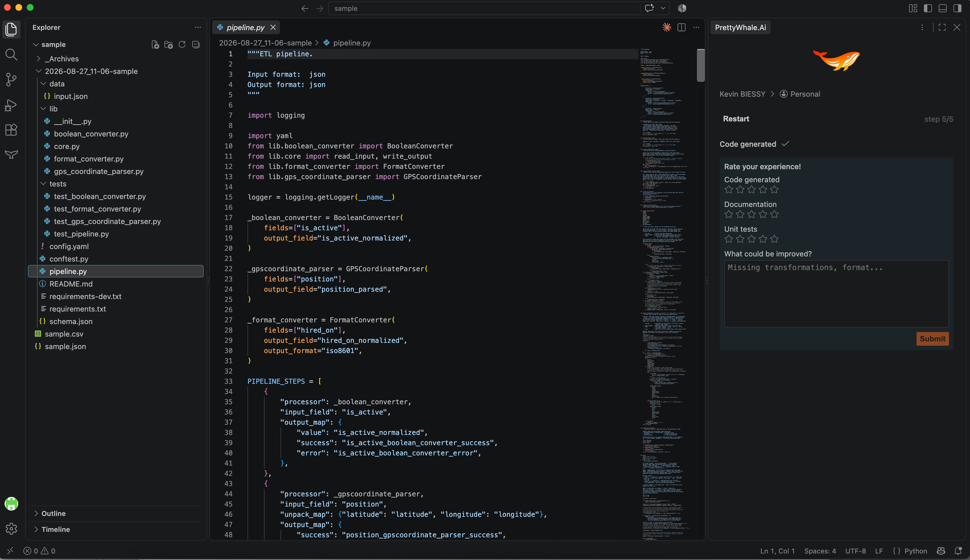Collapse all folders in Explorer
The width and height of the screenshot is (970, 560).
tap(196, 45)
